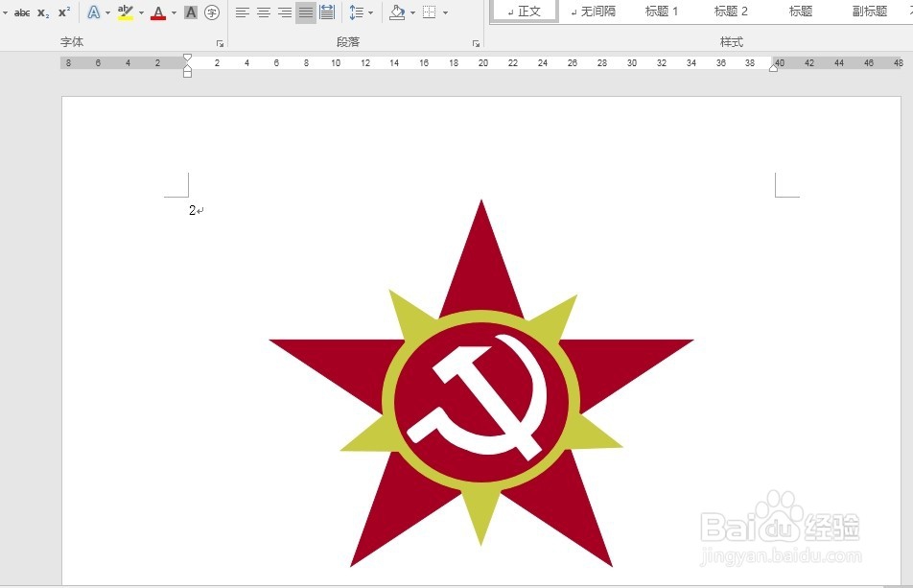Expand the font color dropdown arrow
Image resolution: width=913 pixels, height=588 pixels.
tap(174, 12)
